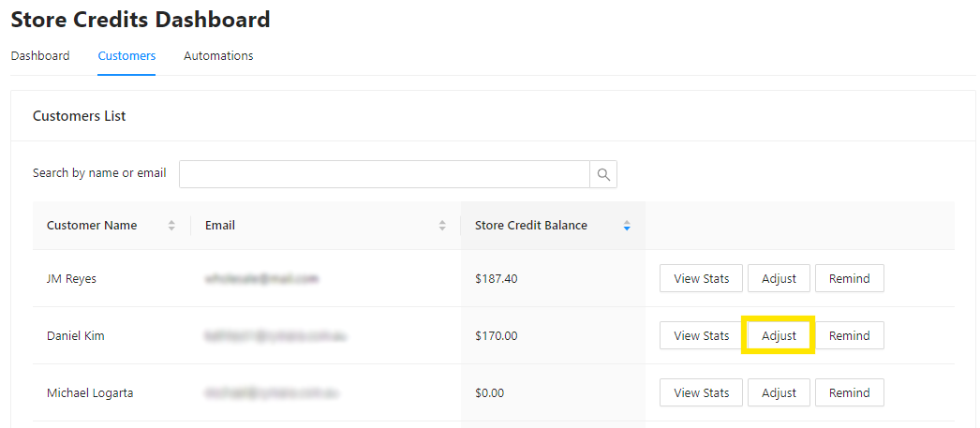Switch to the Automations tab
980x428 pixels.
[x=218, y=55]
